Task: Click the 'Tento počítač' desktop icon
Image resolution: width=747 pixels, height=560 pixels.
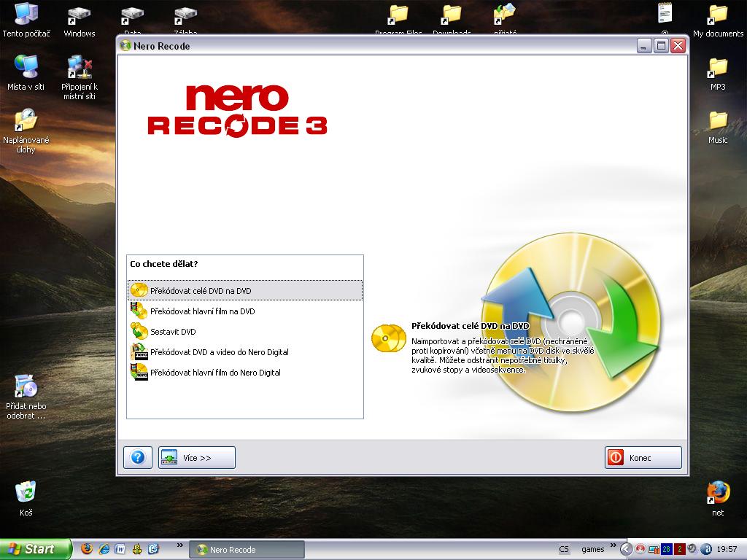Action: tap(26, 20)
